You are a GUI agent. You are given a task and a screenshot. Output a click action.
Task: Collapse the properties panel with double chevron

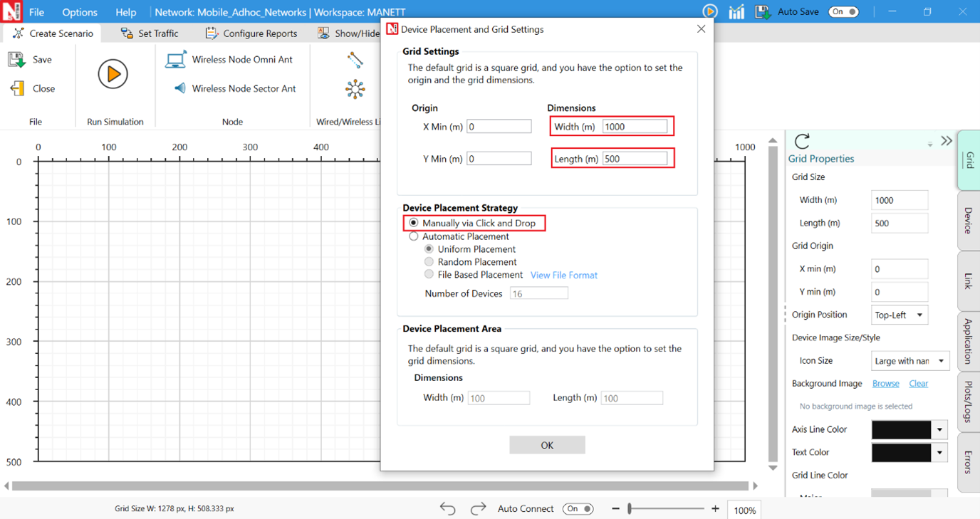(947, 141)
